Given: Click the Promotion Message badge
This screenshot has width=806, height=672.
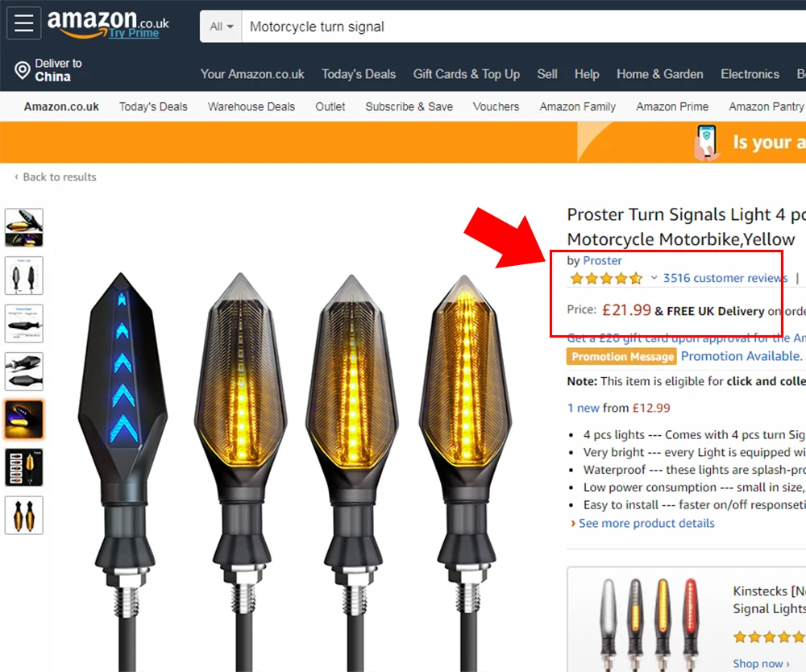Looking at the screenshot, I should [622, 357].
